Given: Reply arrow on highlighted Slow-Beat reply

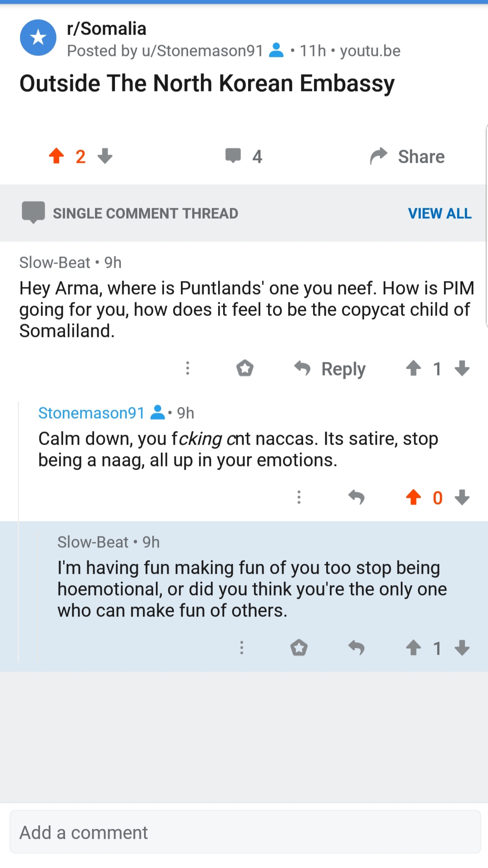Looking at the screenshot, I should pyautogui.click(x=356, y=647).
